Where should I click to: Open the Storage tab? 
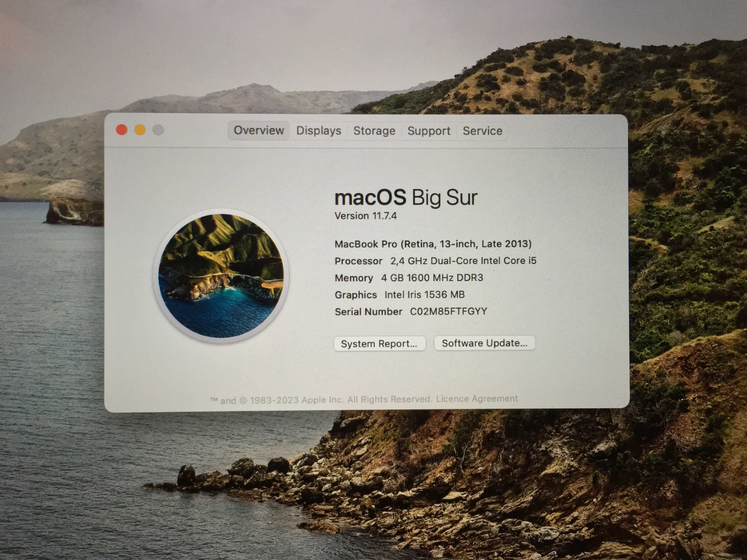(374, 131)
